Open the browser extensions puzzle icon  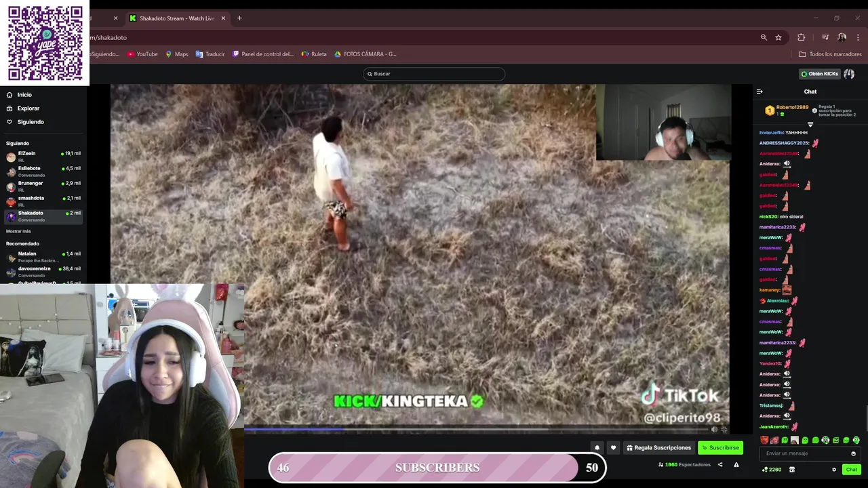[802, 37]
